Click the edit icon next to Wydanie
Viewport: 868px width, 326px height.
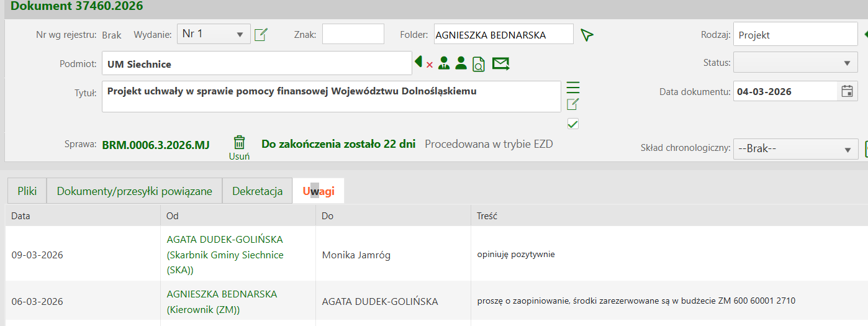point(261,35)
